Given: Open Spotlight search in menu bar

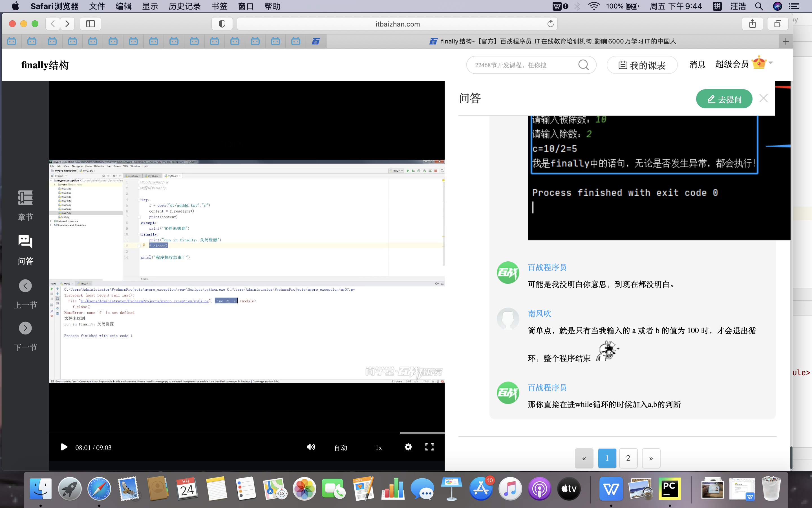Looking at the screenshot, I should [x=759, y=6].
